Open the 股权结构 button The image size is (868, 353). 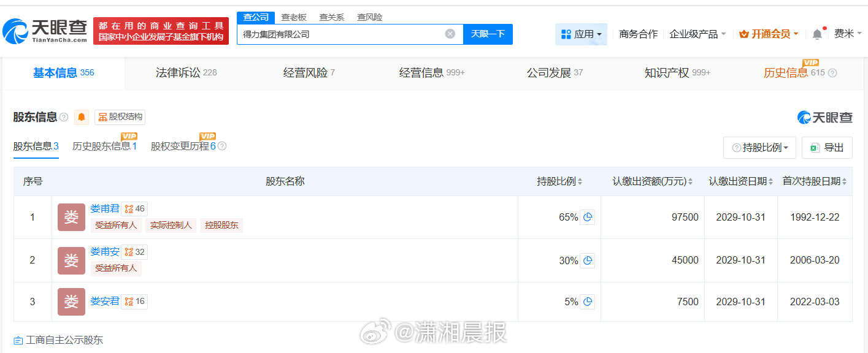click(120, 117)
